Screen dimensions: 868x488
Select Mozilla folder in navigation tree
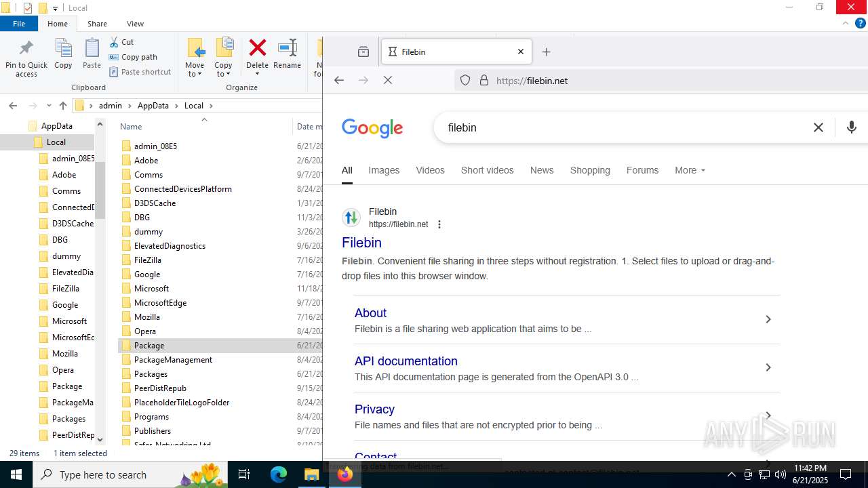(65, 354)
